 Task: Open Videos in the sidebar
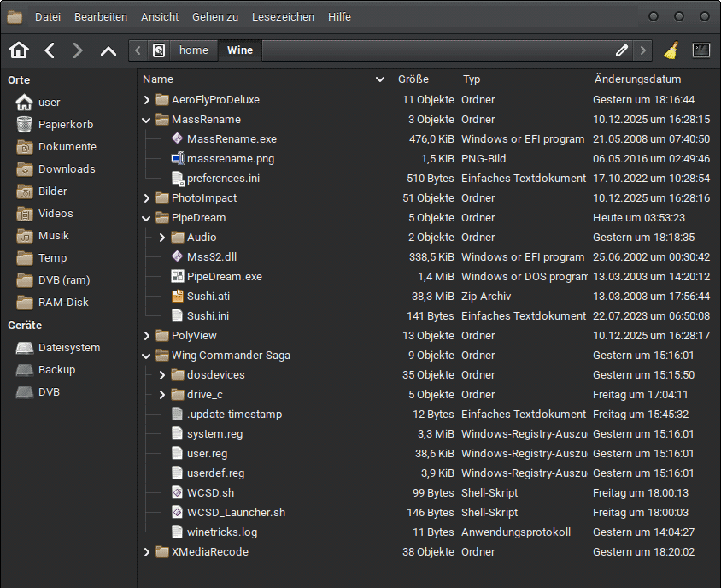[44, 214]
